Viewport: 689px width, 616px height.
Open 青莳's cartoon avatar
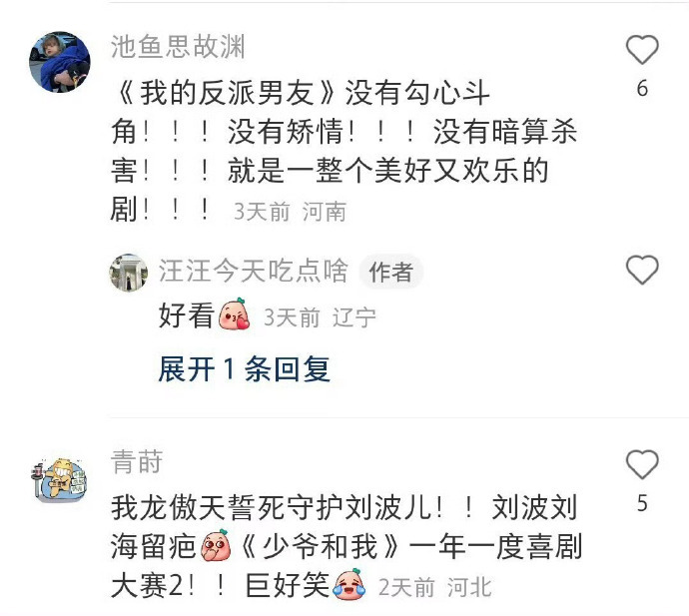pyautogui.click(x=60, y=480)
